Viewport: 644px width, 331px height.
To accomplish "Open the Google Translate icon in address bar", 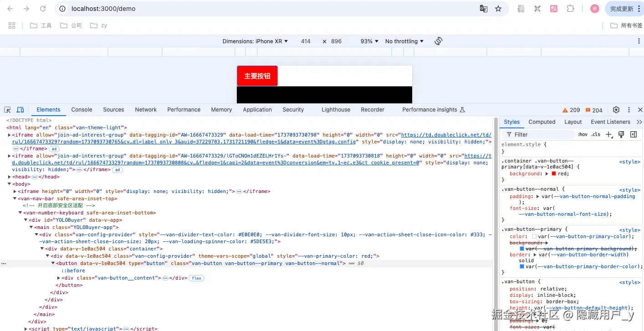I will (484, 9).
